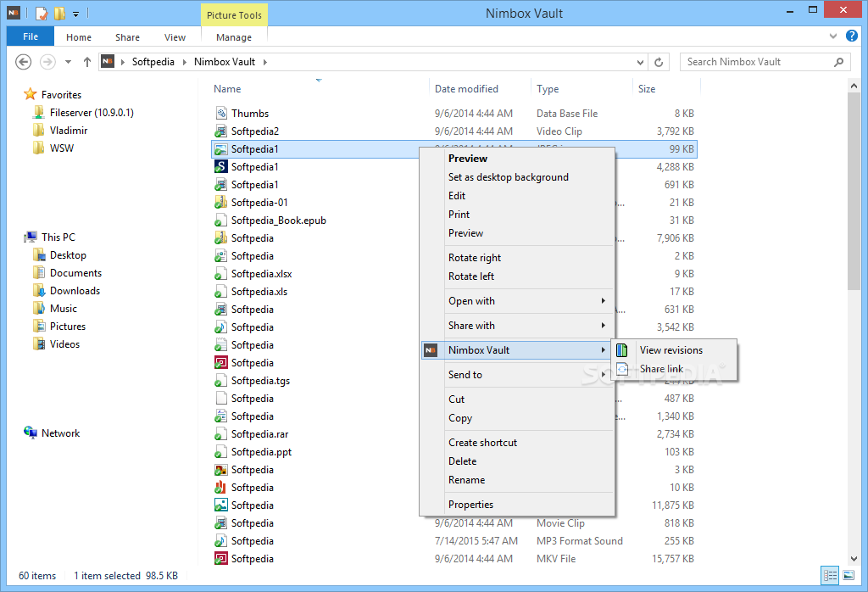Click the chevron after Softpedia in address path

184,62
